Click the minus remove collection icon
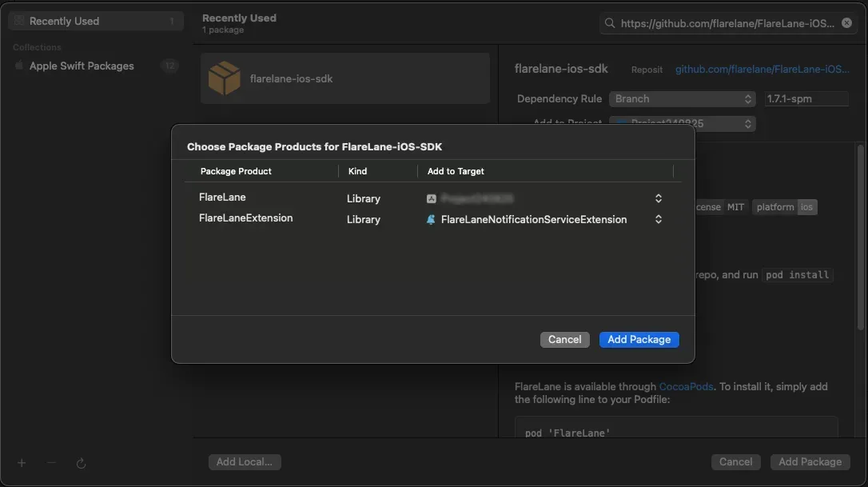This screenshot has width=868, height=487. [51, 463]
